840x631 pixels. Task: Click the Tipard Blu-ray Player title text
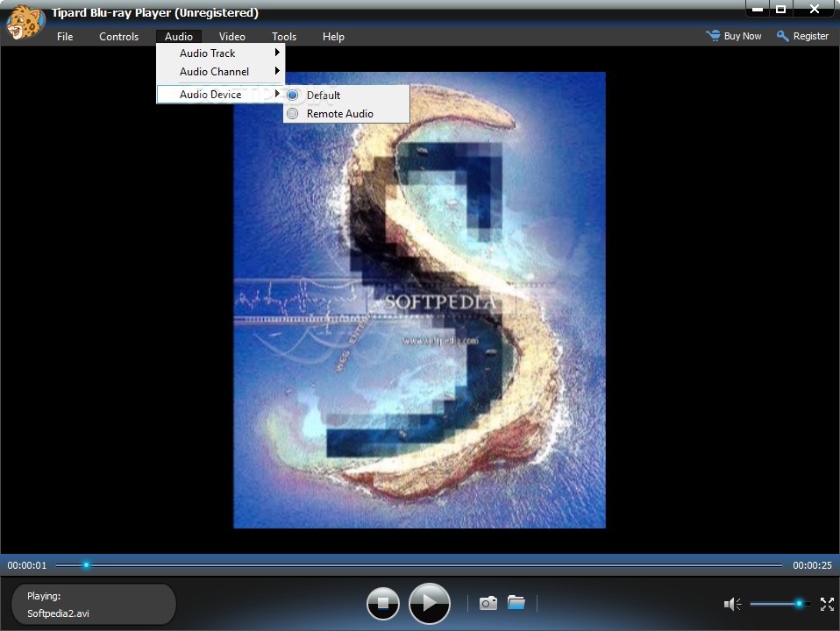tap(155, 13)
